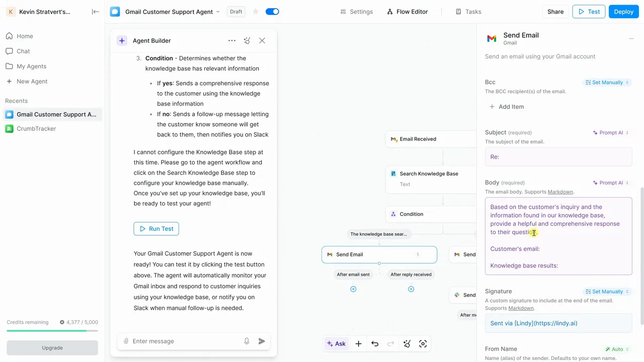This screenshot has height=362, width=644.
Task: Click the right panel scrollbar
Action: click(x=641, y=256)
